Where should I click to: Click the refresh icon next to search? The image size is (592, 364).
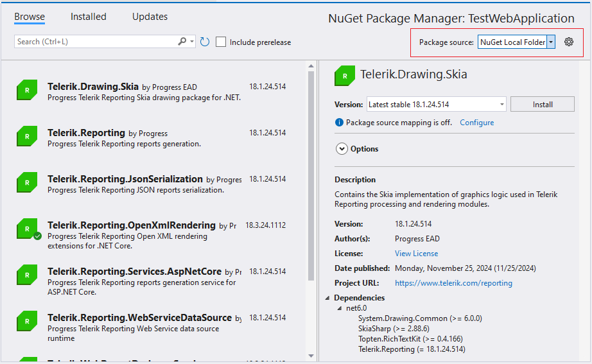click(205, 42)
